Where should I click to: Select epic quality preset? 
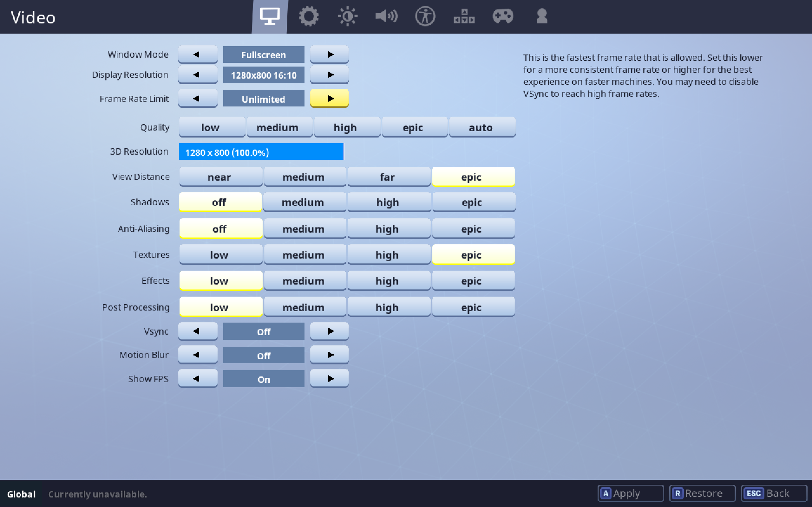tap(413, 128)
